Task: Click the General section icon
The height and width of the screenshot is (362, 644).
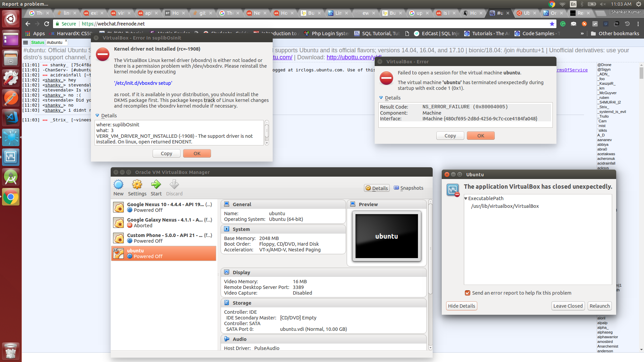Action: (227, 204)
